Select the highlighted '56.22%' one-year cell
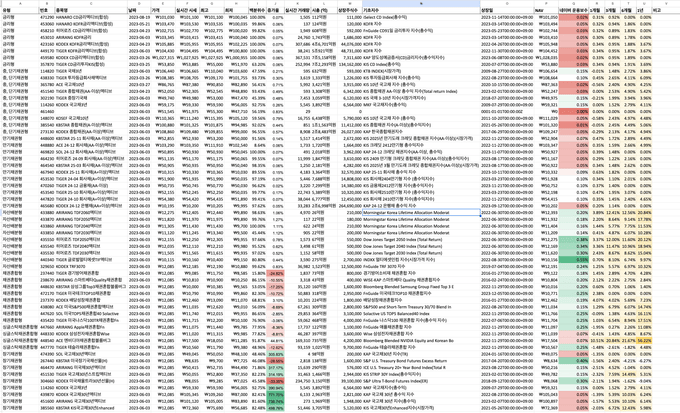 (644, 341)
